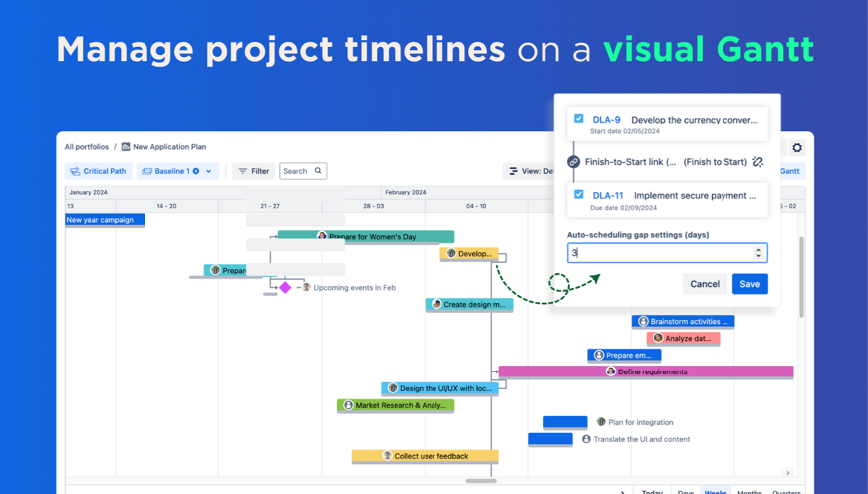Click the search magnifier icon
Screen dimensions: 868x494
(318, 171)
